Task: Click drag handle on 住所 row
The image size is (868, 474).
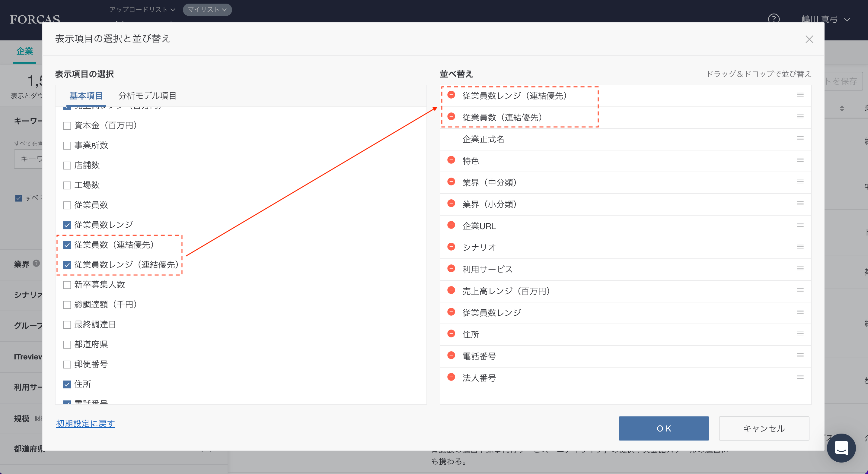Action: (800, 333)
